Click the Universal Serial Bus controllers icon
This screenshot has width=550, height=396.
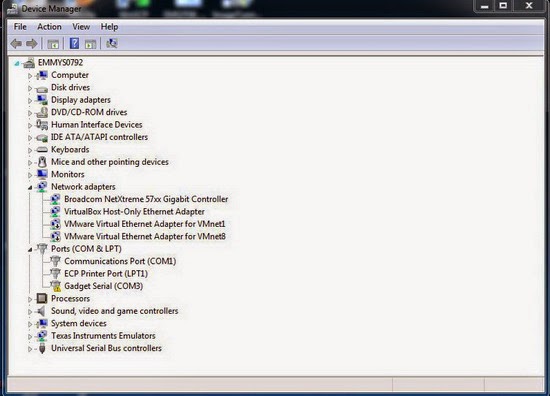(x=42, y=348)
